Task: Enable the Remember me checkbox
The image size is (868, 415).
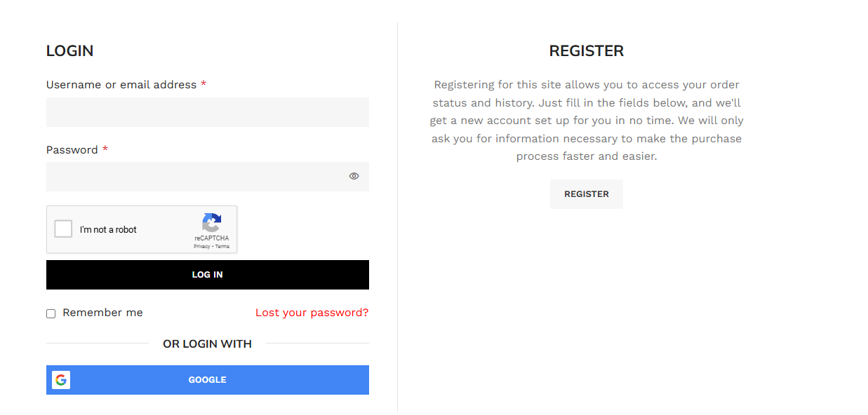Action: (51, 313)
